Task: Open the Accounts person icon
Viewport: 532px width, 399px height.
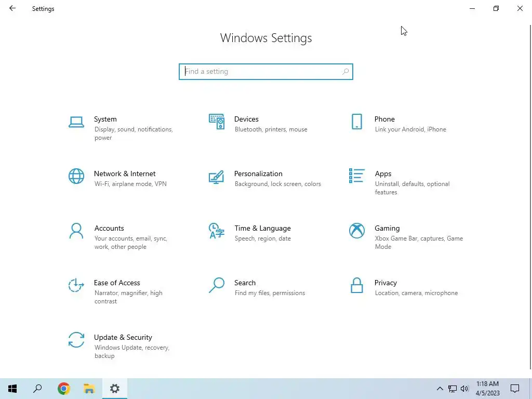Action: (x=76, y=231)
